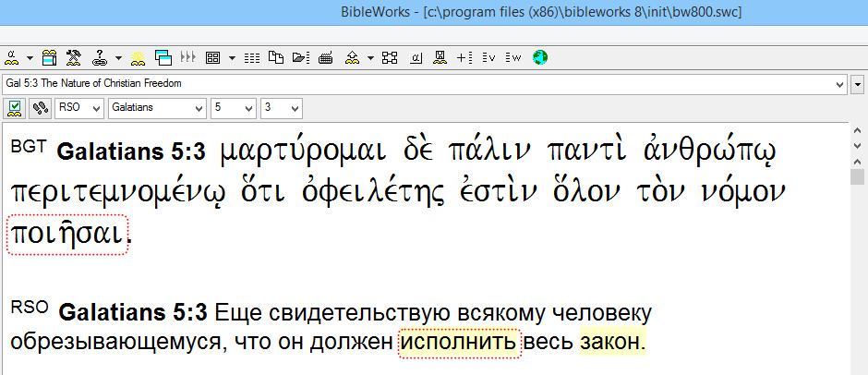This screenshot has width=868, height=375.
Task: Click the cascading blue windows icon
Action: (x=163, y=57)
